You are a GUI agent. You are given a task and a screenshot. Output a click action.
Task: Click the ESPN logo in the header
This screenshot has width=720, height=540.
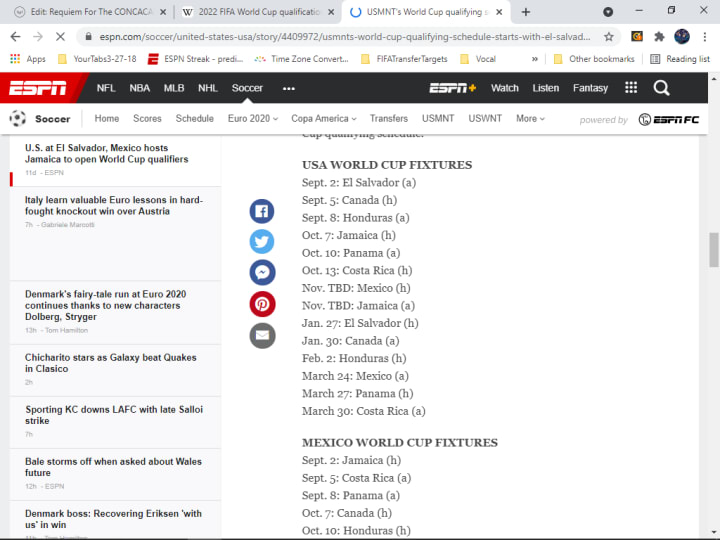pos(38,88)
